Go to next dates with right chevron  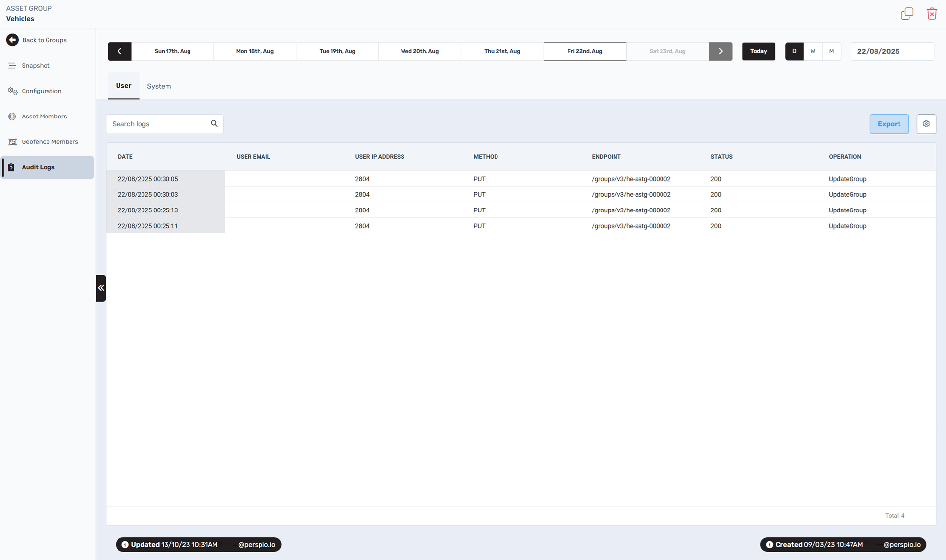point(720,51)
